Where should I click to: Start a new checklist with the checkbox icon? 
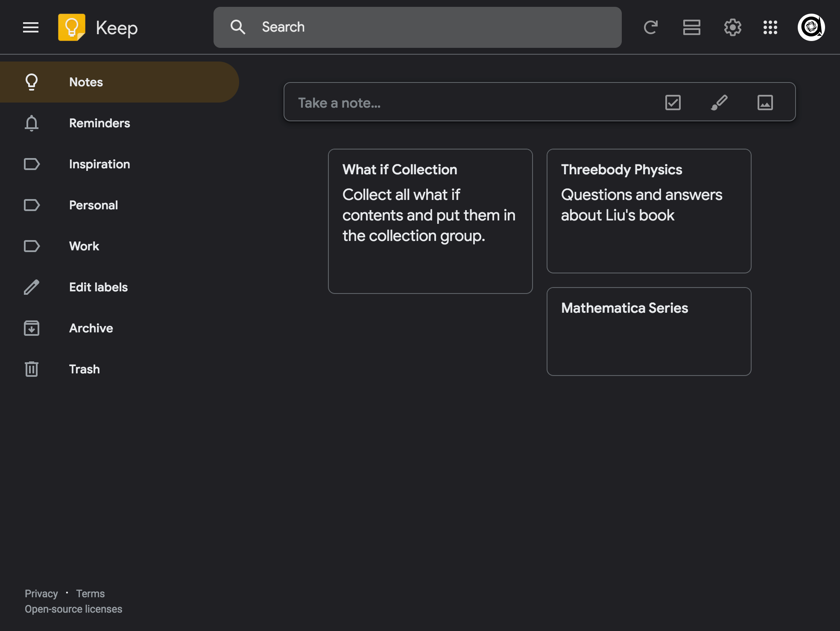point(673,102)
